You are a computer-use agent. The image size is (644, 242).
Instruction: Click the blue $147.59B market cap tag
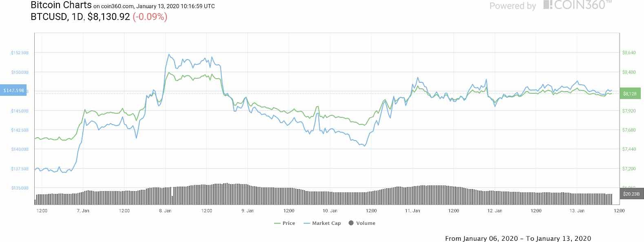point(14,90)
